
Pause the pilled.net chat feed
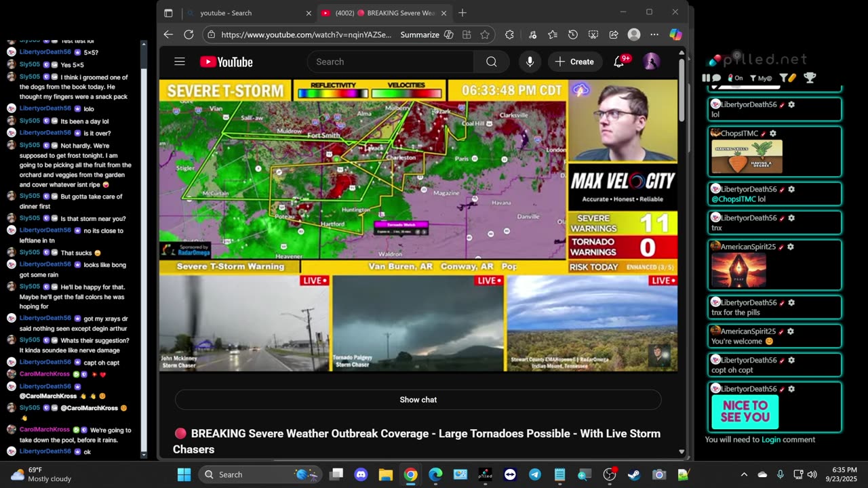click(706, 78)
